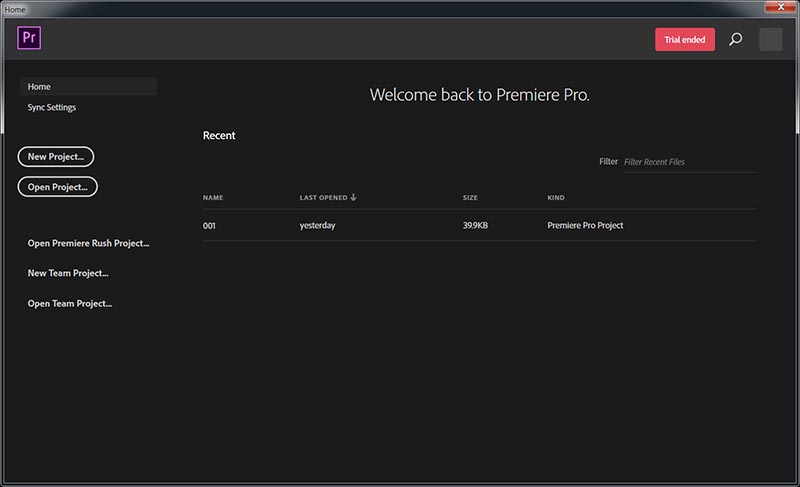Open the recent project 001
This screenshot has height=487, width=800.
[209, 225]
